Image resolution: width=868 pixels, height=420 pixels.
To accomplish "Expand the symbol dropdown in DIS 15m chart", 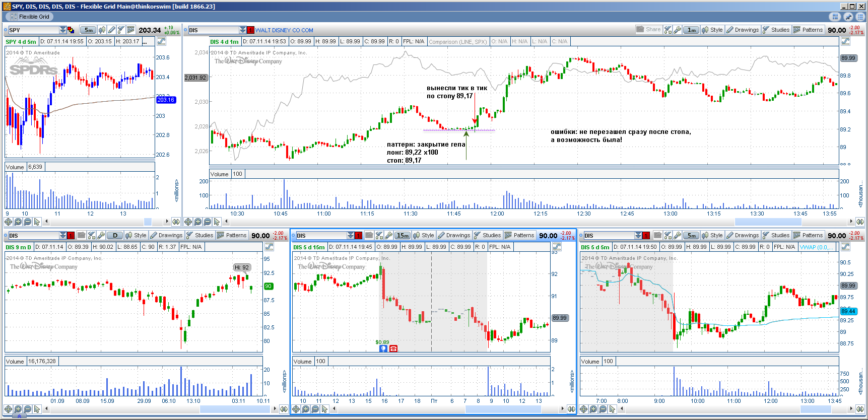I will coord(351,235).
